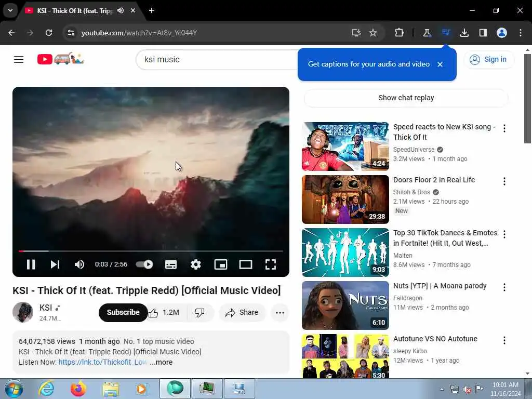Open media controls / live caption icon
532x399 pixels.
(x=446, y=33)
